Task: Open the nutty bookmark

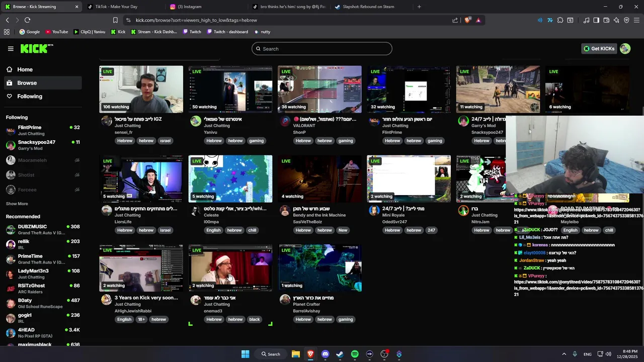Action: 262,32
